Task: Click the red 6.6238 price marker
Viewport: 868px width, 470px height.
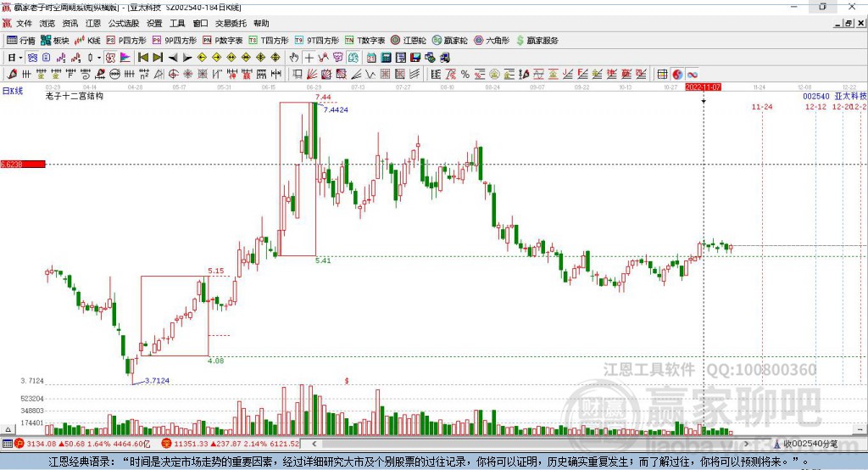Action: (22, 164)
